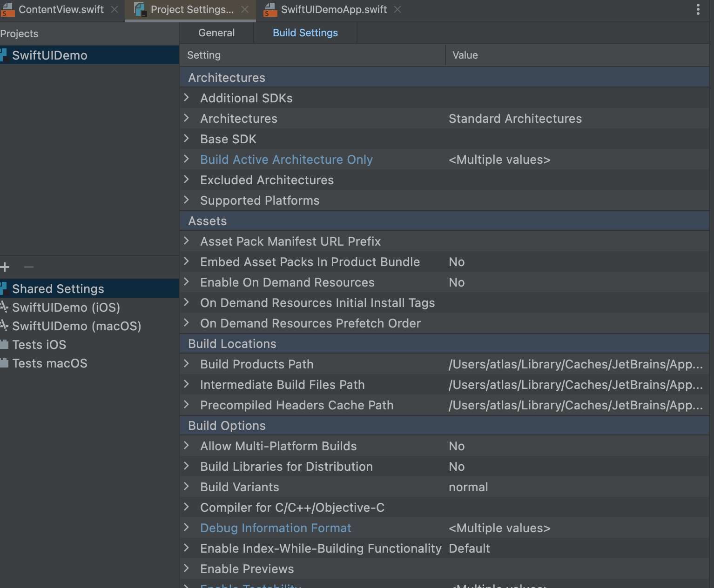Viewport: 714px width, 588px height.
Task: Expand Intermediate Build Files Path
Action: pyautogui.click(x=187, y=384)
